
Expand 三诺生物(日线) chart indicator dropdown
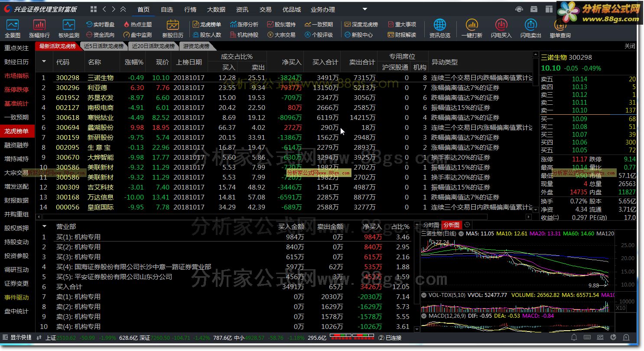[x=461, y=234]
